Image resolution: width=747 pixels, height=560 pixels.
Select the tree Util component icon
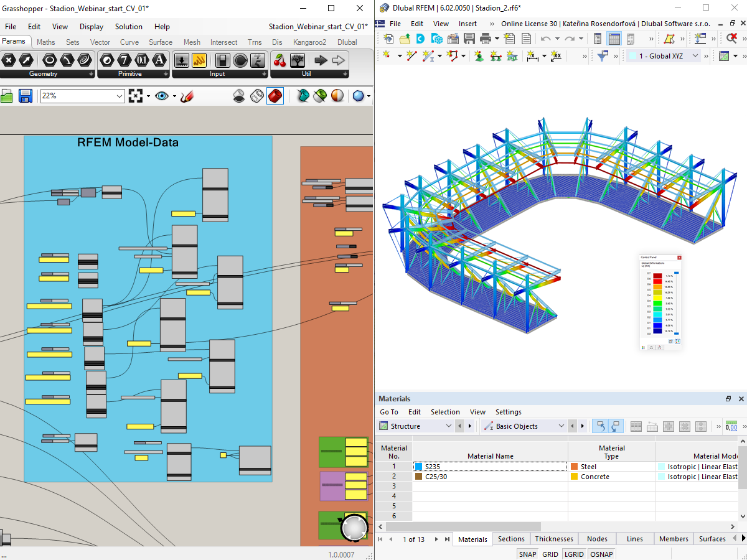[298, 60]
